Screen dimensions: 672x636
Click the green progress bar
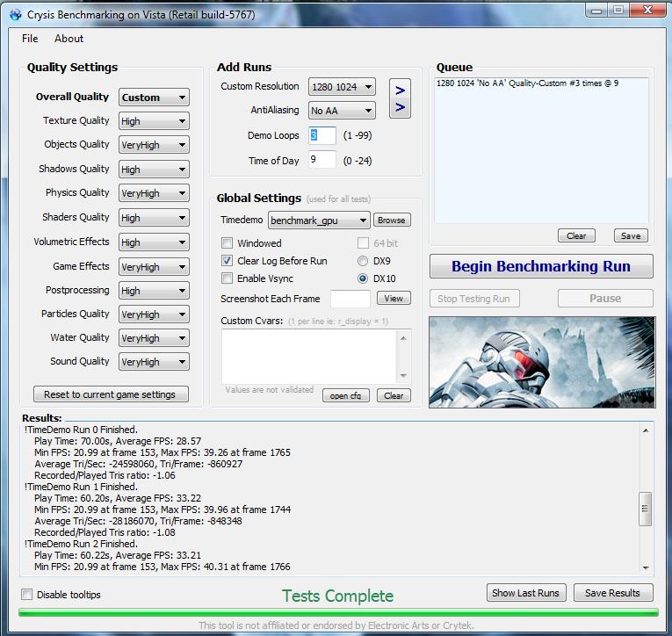[338, 613]
